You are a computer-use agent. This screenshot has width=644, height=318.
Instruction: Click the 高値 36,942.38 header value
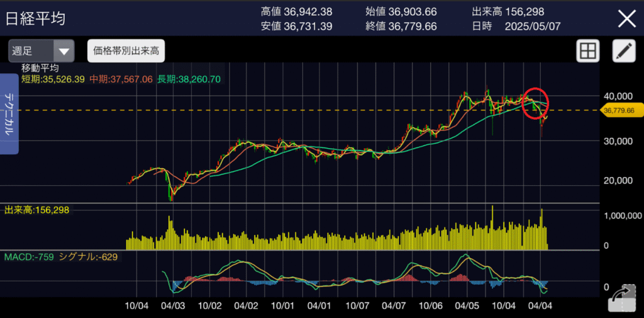pos(296,11)
